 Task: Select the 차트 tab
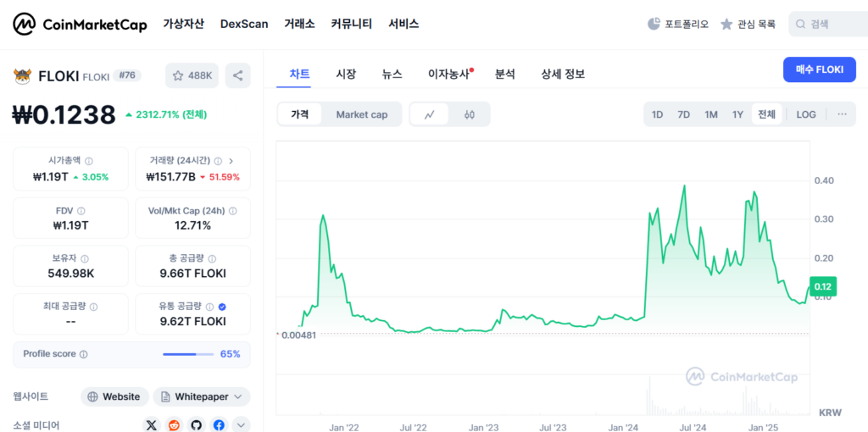[299, 74]
